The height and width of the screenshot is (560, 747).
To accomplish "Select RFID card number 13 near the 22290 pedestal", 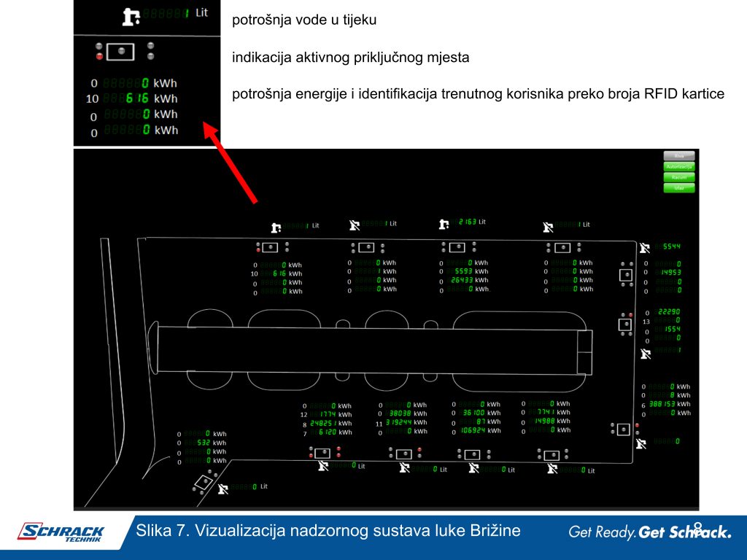I will coord(646,322).
